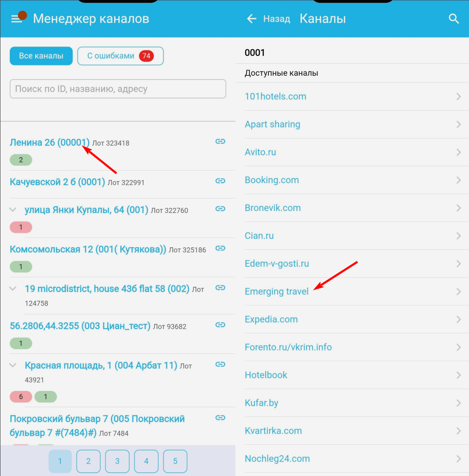Select Booking.com channel
This screenshot has height=476, width=469.
[x=272, y=180]
